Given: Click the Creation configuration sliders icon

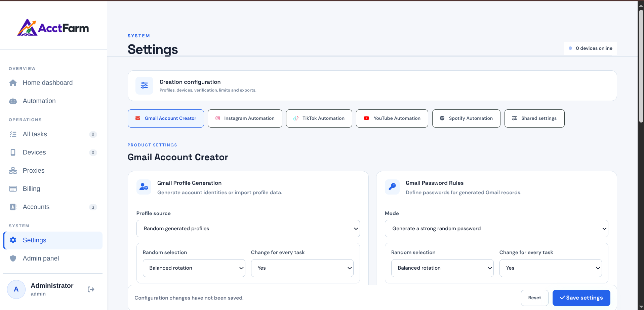Looking at the screenshot, I should click(x=144, y=85).
